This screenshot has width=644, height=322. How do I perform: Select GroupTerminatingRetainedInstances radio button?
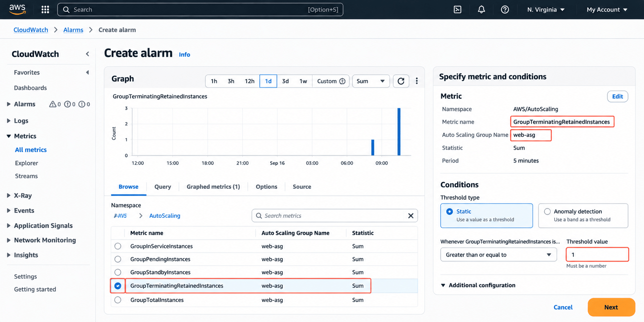118,286
